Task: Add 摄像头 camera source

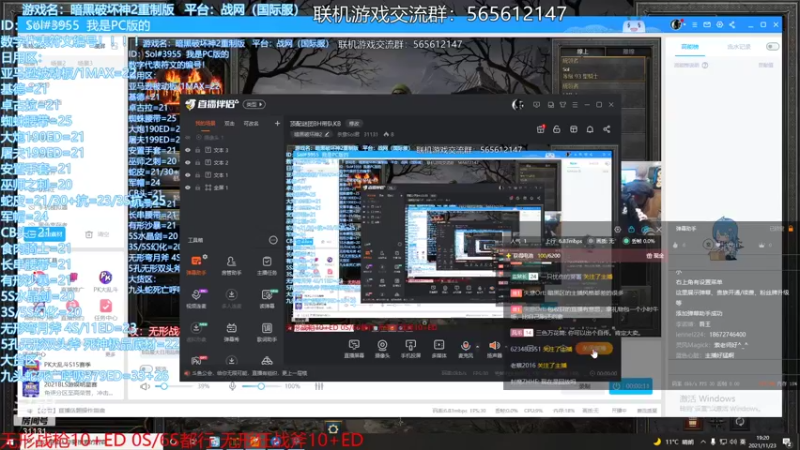Action: 382,348
